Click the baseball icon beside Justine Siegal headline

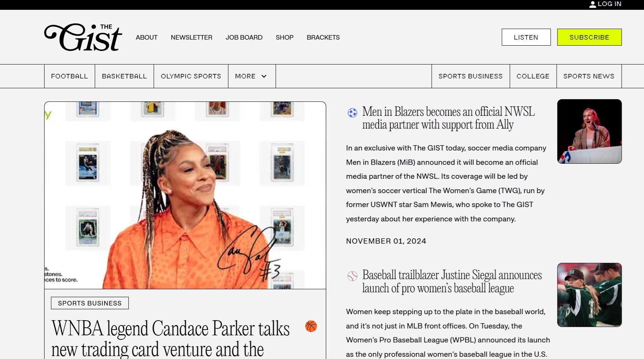click(x=352, y=276)
